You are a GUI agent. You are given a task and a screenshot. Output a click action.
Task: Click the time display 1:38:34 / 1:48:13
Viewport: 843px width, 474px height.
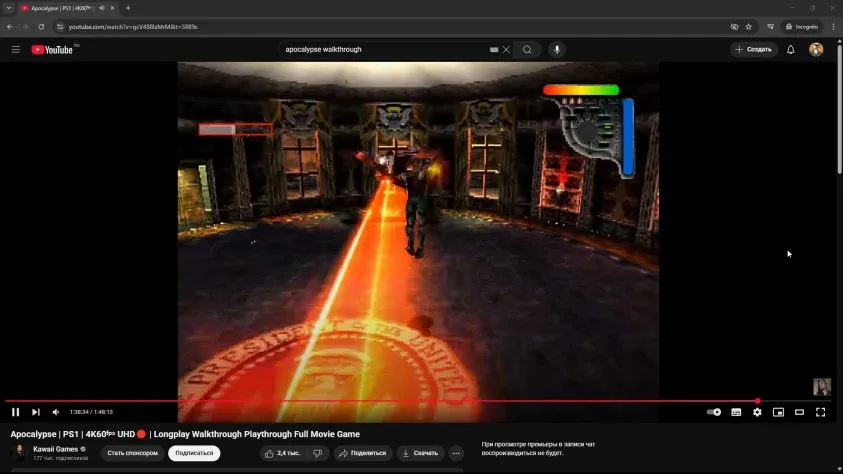[x=91, y=412]
